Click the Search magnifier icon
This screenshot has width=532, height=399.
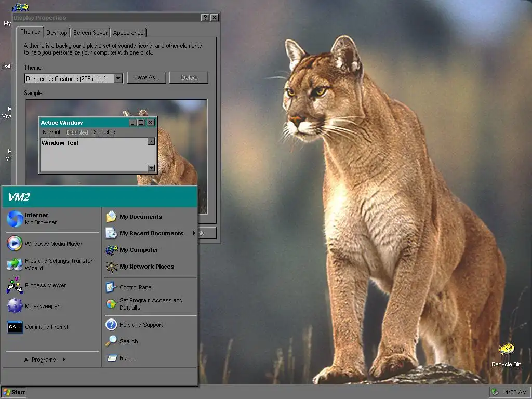click(111, 341)
